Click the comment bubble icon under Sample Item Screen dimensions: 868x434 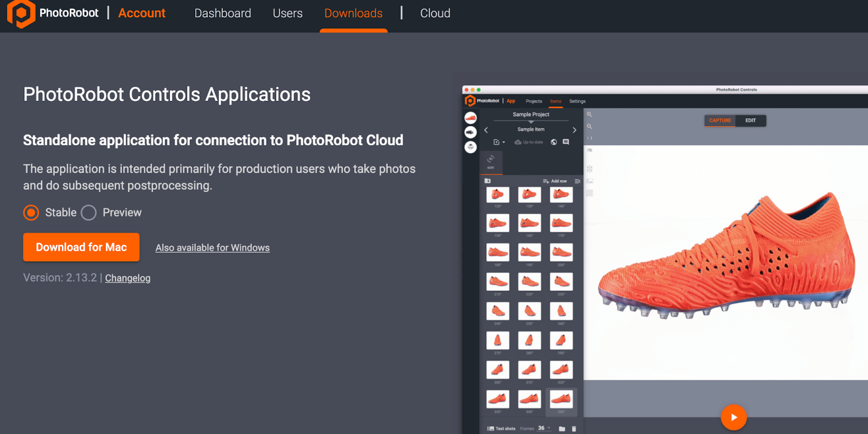pos(566,142)
